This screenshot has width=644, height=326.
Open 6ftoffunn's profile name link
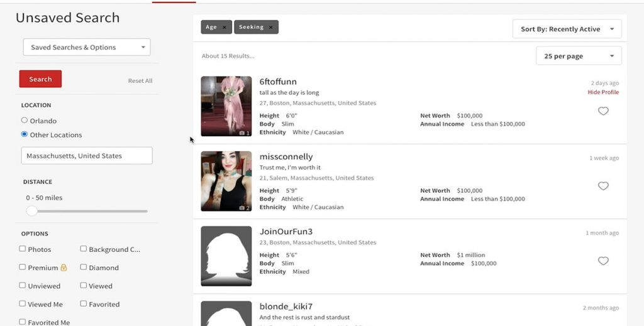[x=278, y=82]
